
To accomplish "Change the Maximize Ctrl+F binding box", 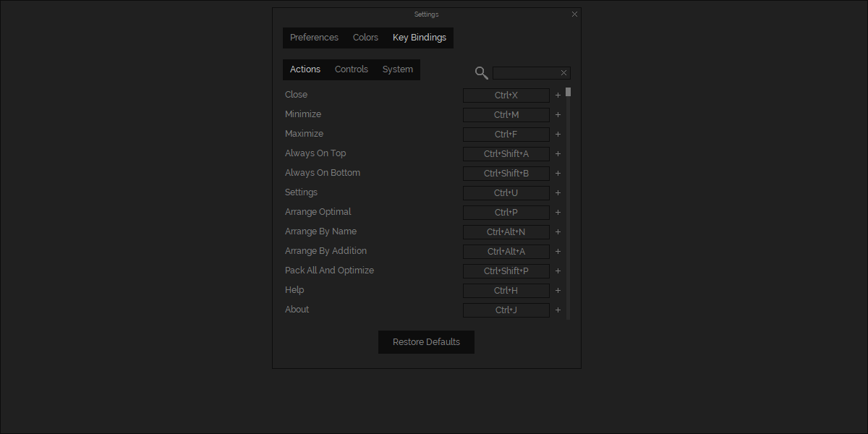I will click(506, 135).
